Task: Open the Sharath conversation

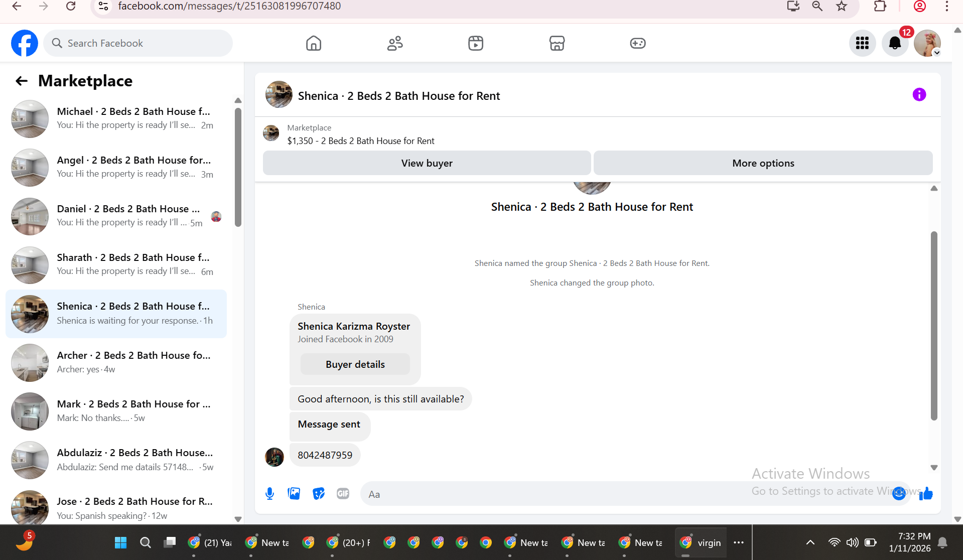Action: [116, 264]
